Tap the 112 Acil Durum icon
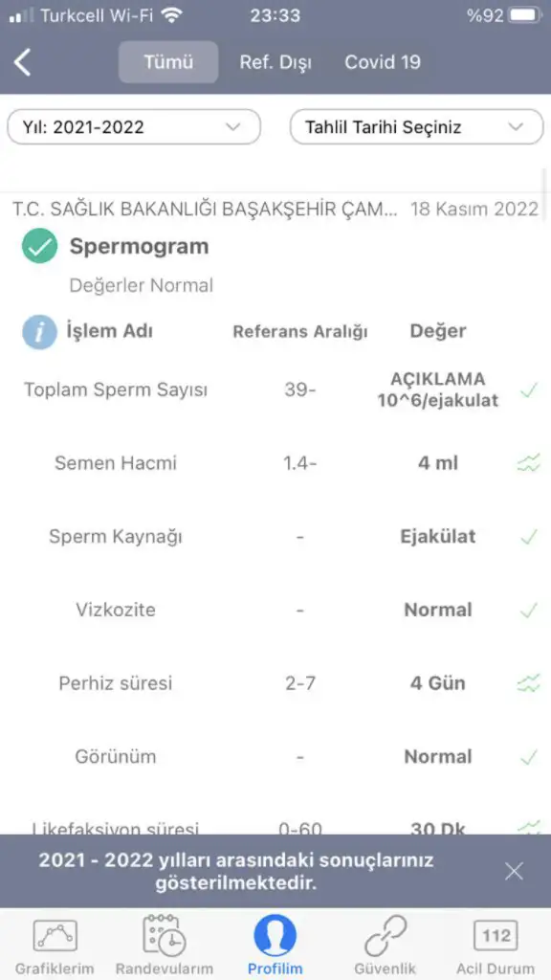Image resolution: width=551 pixels, height=980 pixels. (x=496, y=936)
